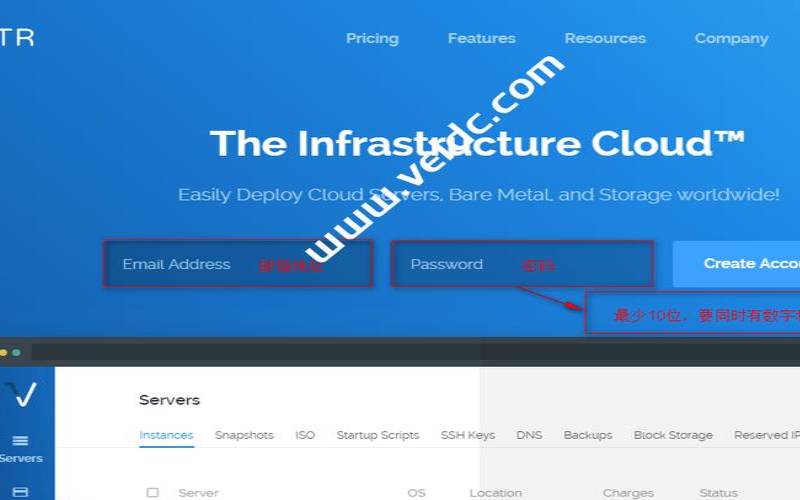This screenshot has width=800, height=500.
Task: Click the Create Account button
Action: [x=736, y=264]
